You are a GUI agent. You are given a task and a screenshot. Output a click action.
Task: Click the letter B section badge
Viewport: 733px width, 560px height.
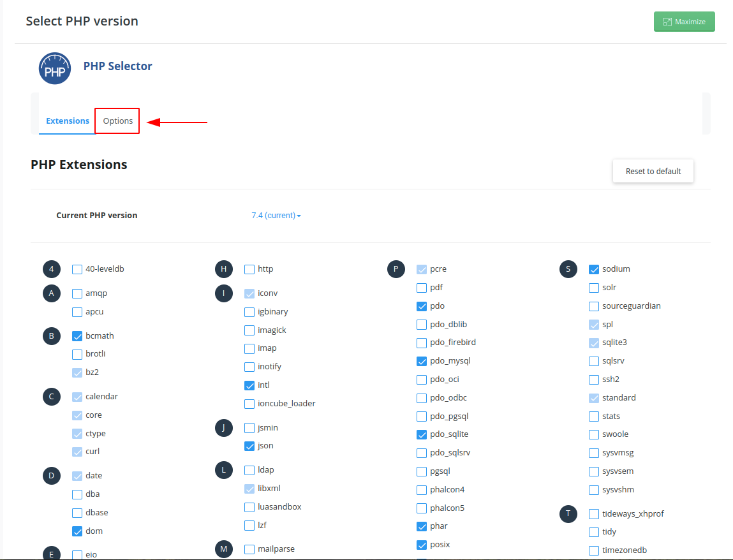pos(52,335)
